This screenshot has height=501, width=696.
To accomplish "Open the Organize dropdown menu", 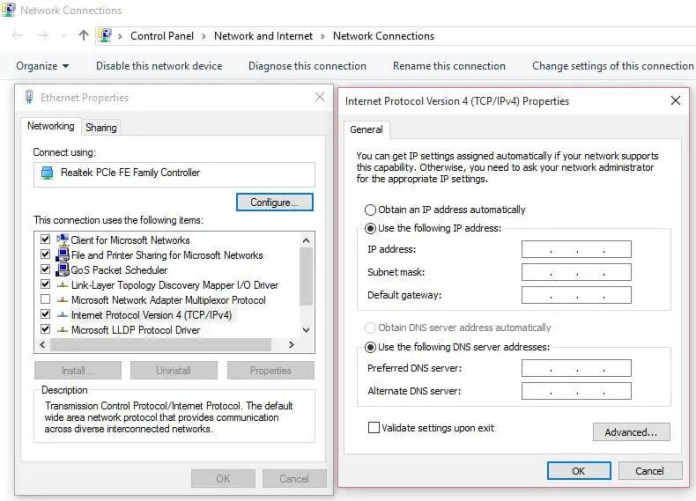I will pos(42,66).
